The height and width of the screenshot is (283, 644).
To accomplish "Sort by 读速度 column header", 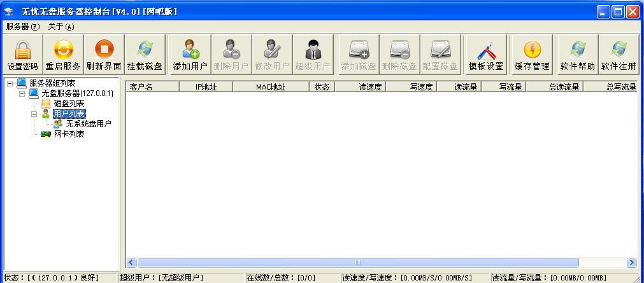I will pos(360,86).
